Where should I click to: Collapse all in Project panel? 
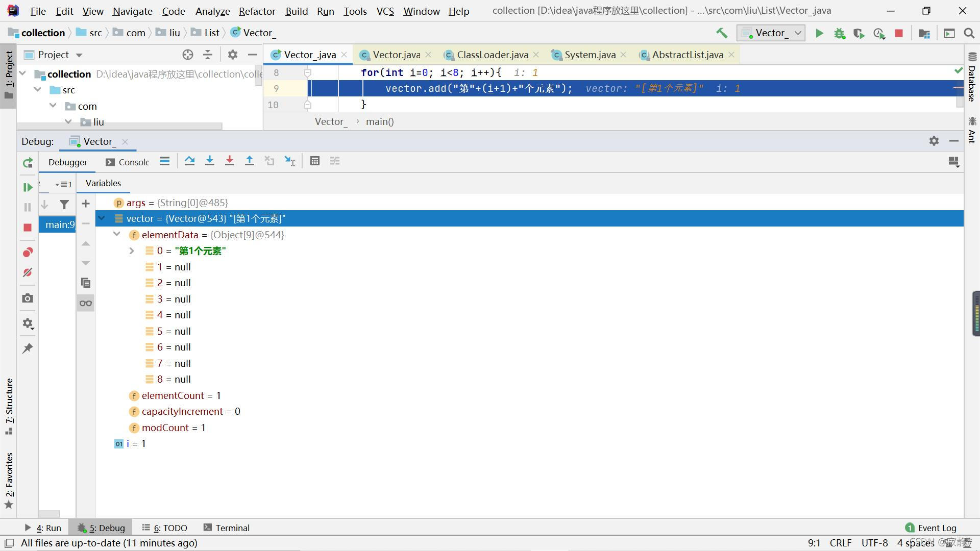[x=208, y=55]
